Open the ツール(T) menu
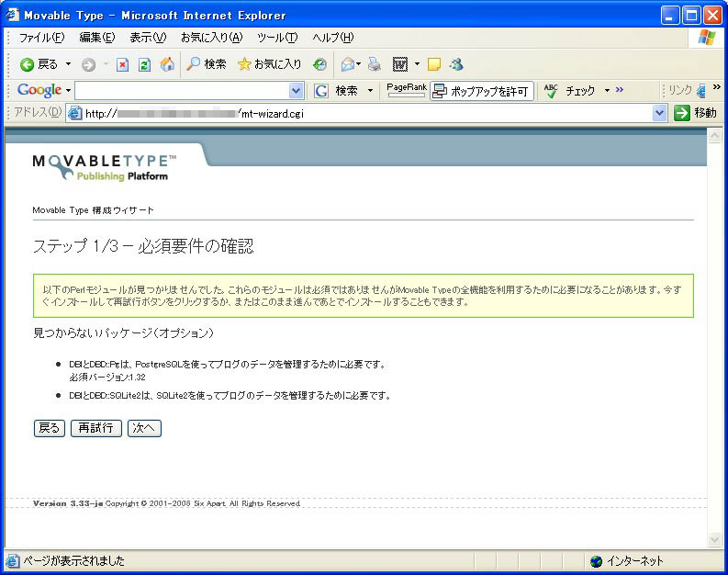The image size is (728, 575). (277, 38)
